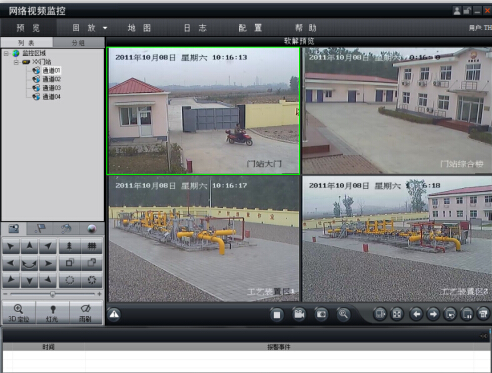Adjust the PTZ speed slider handle

tap(52, 294)
